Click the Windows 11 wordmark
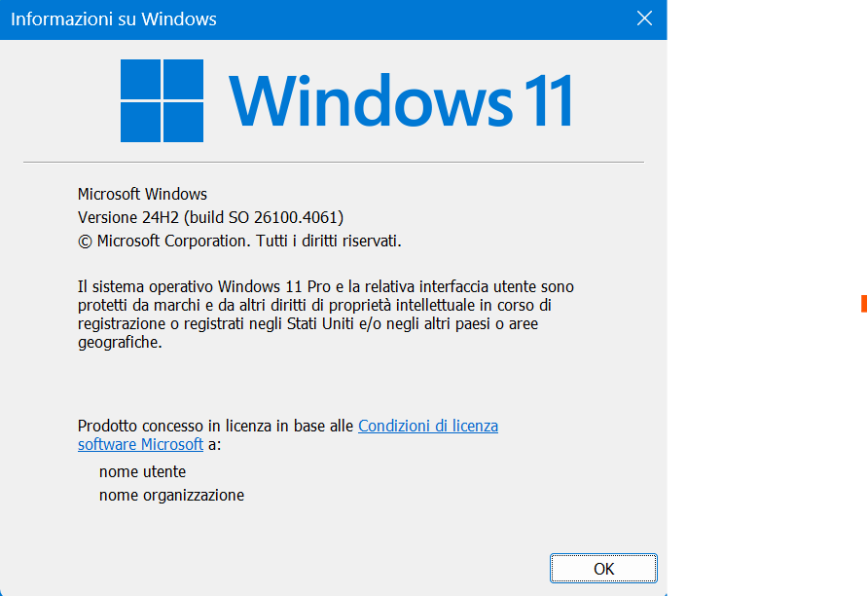This screenshot has height=596, width=868. [401, 101]
